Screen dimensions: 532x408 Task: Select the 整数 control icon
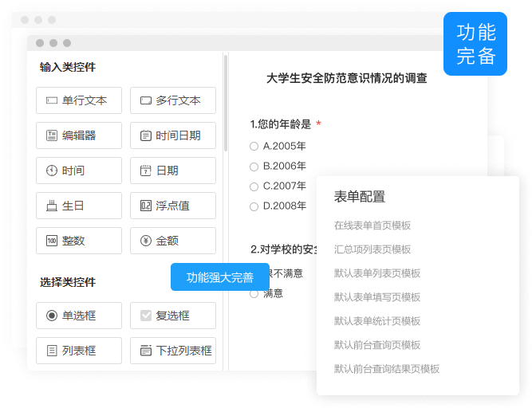pos(52,241)
